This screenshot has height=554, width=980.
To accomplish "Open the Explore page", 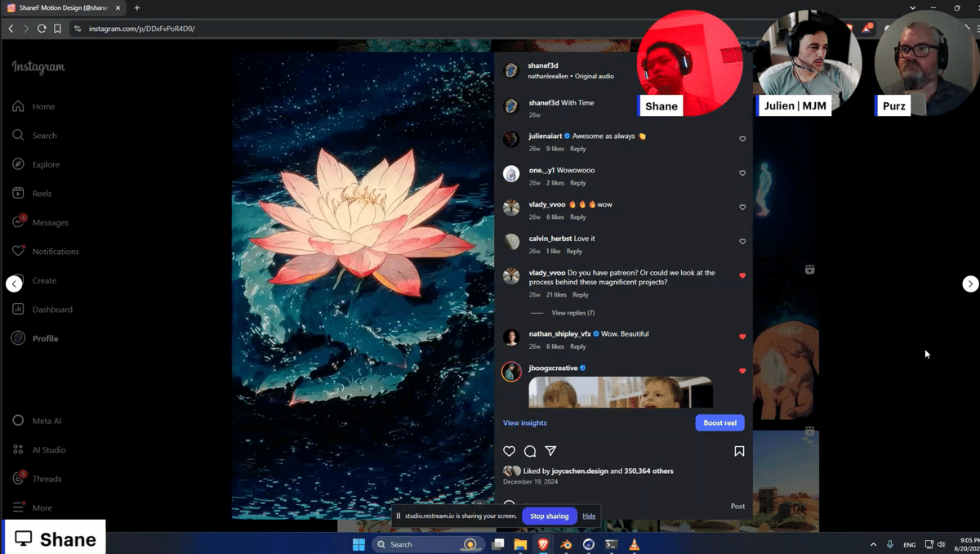I will click(36, 164).
